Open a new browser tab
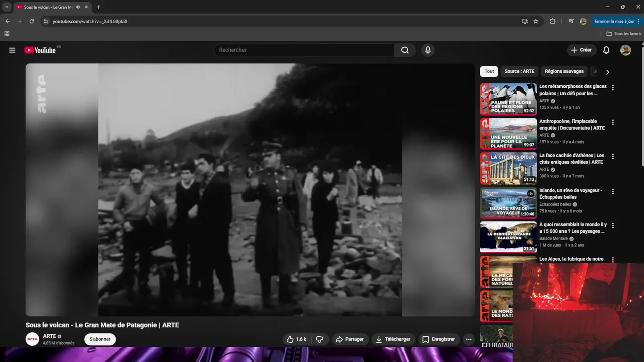The width and height of the screenshot is (644, 362). [x=98, y=7]
